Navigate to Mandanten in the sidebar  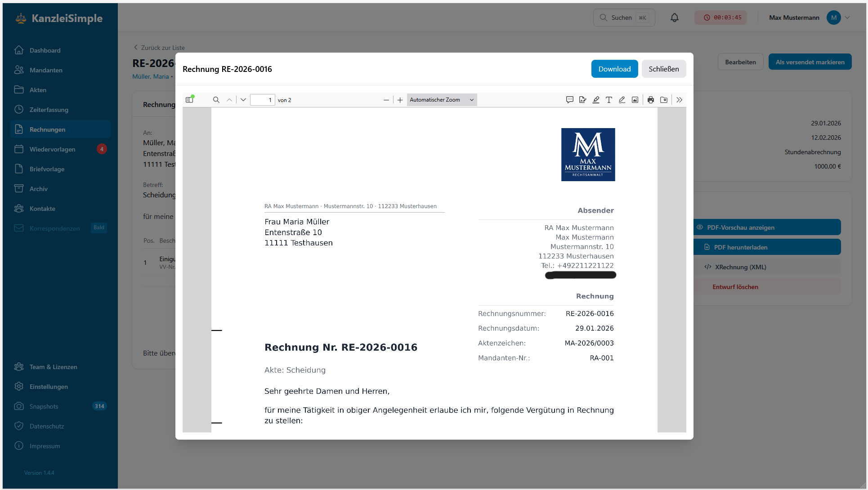click(x=47, y=70)
